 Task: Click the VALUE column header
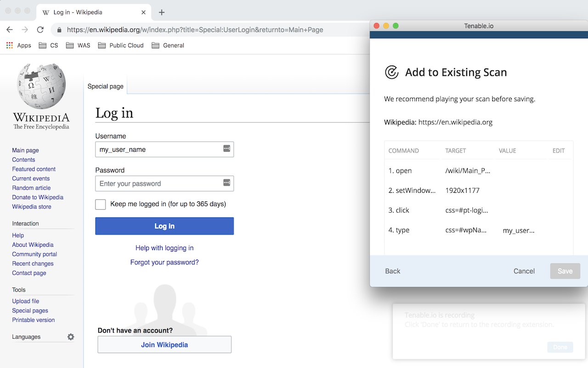pyautogui.click(x=507, y=151)
